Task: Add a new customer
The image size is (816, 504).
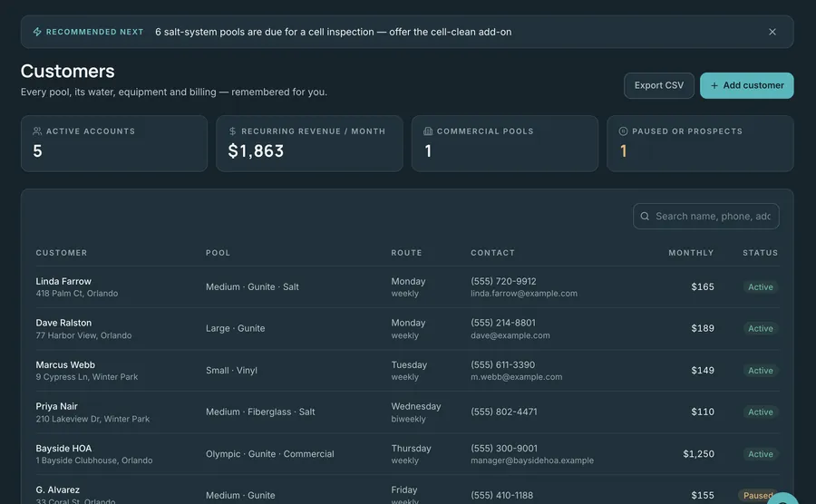Action: click(747, 85)
